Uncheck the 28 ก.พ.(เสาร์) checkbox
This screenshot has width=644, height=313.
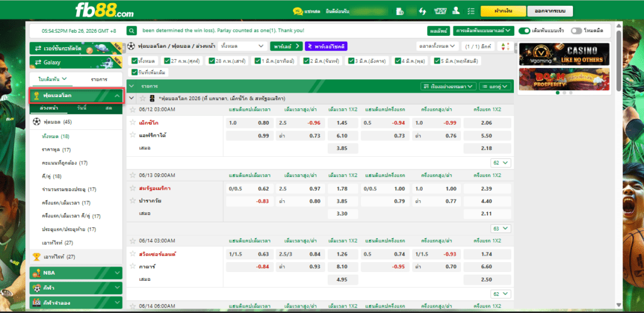(212, 61)
